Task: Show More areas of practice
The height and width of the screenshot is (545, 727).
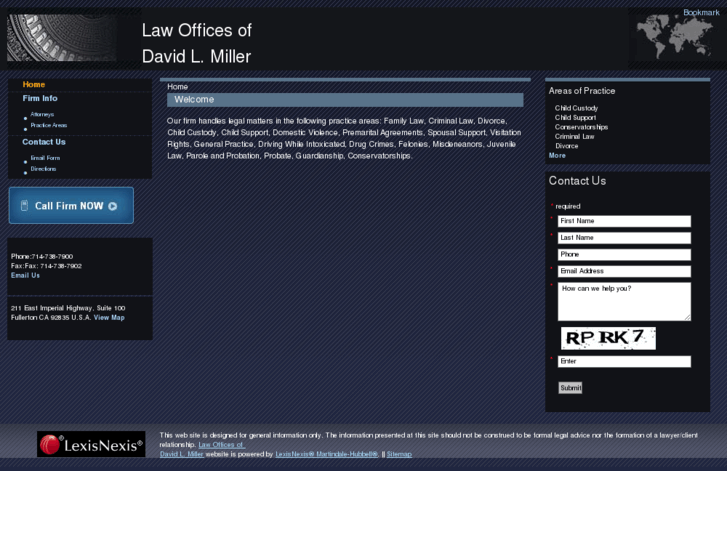Action: click(x=557, y=155)
